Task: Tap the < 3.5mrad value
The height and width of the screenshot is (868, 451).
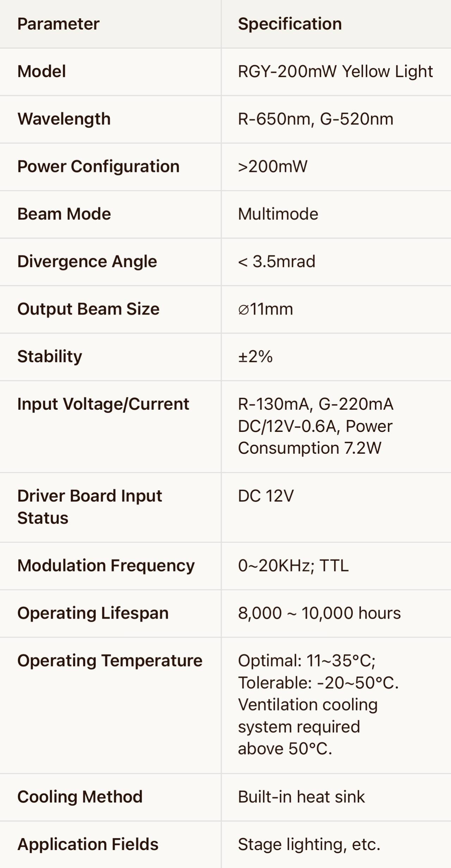Action: click(x=277, y=262)
